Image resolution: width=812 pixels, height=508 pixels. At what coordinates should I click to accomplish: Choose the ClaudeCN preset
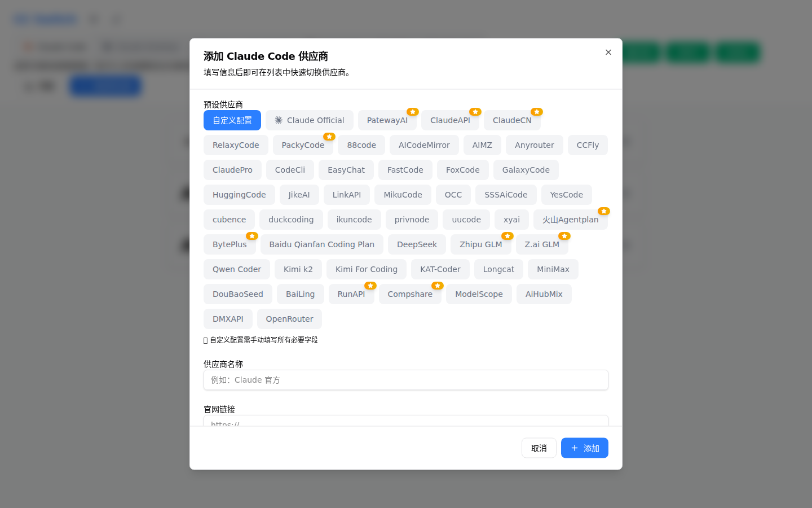tap(512, 120)
